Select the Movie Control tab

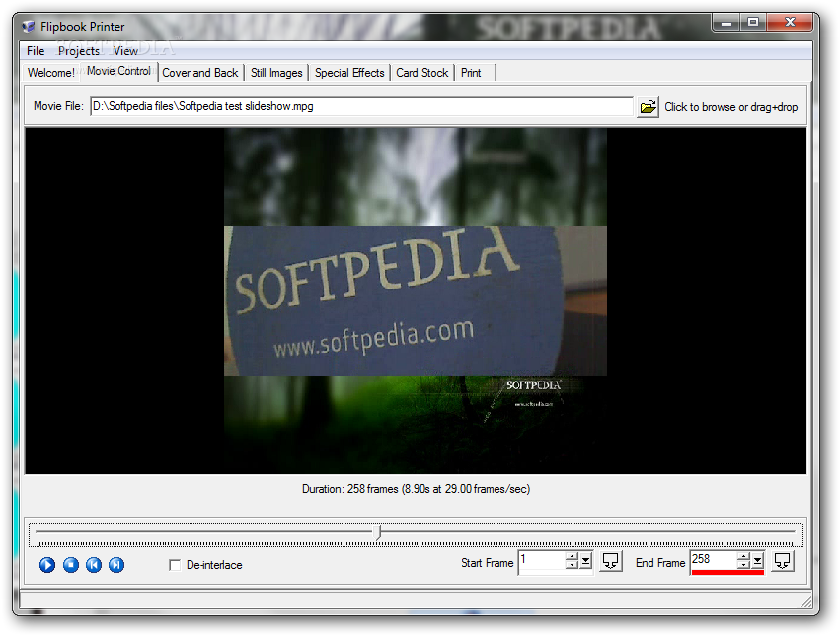[118, 71]
